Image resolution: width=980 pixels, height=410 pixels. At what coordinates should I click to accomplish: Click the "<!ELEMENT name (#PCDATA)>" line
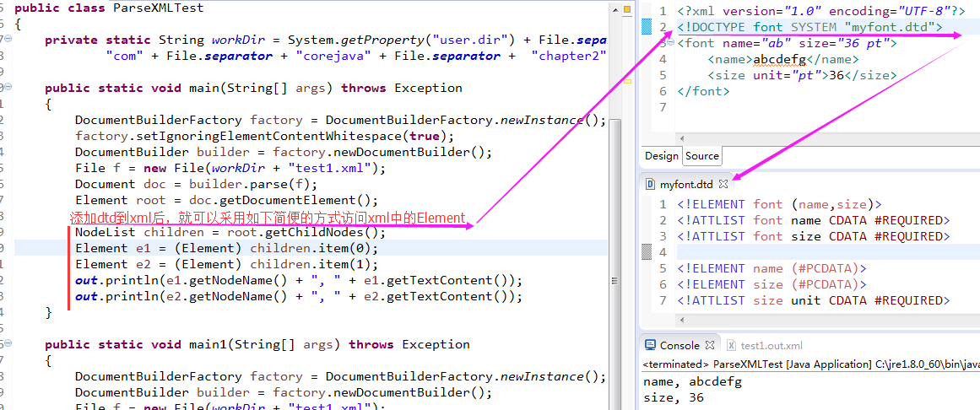[772, 269]
